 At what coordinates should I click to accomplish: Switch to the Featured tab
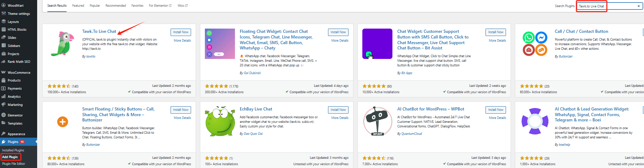pyautogui.click(x=78, y=6)
